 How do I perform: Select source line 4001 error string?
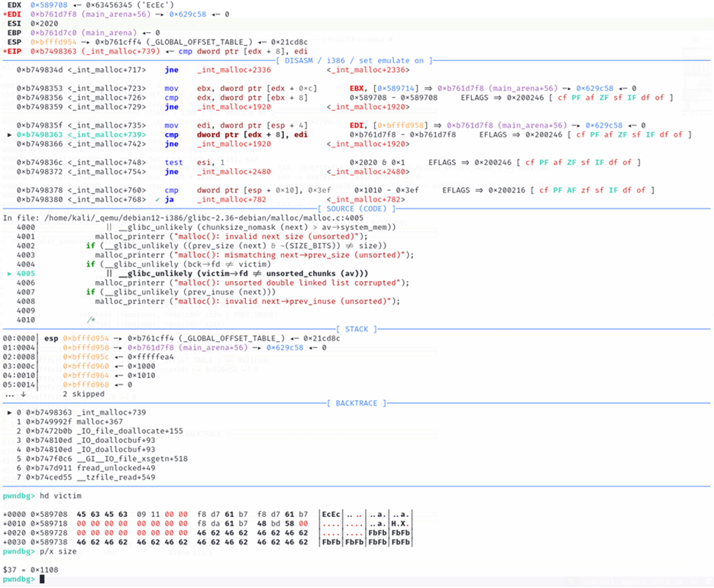click(x=270, y=237)
